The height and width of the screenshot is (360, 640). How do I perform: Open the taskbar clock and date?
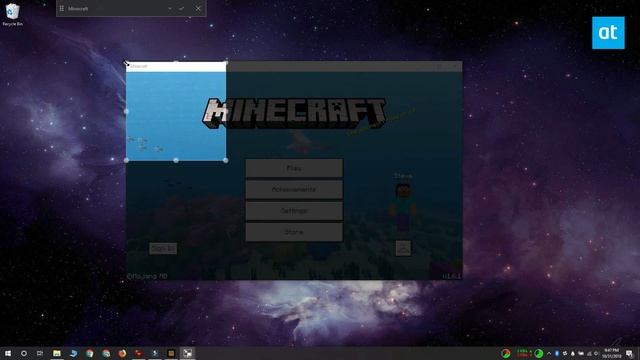coord(611,353)
